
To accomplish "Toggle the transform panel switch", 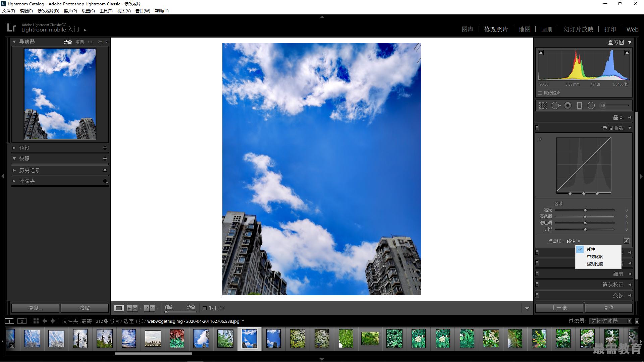I will [x=537, y=295].
